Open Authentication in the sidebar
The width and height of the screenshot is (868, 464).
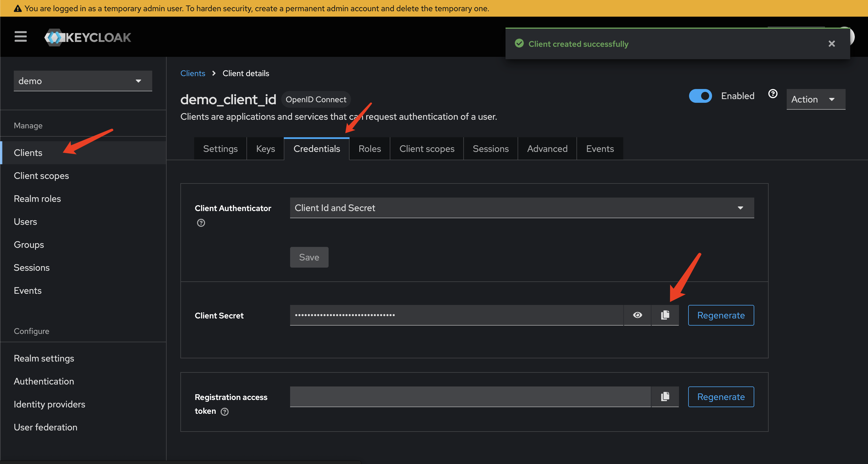(x=84, y=381)
